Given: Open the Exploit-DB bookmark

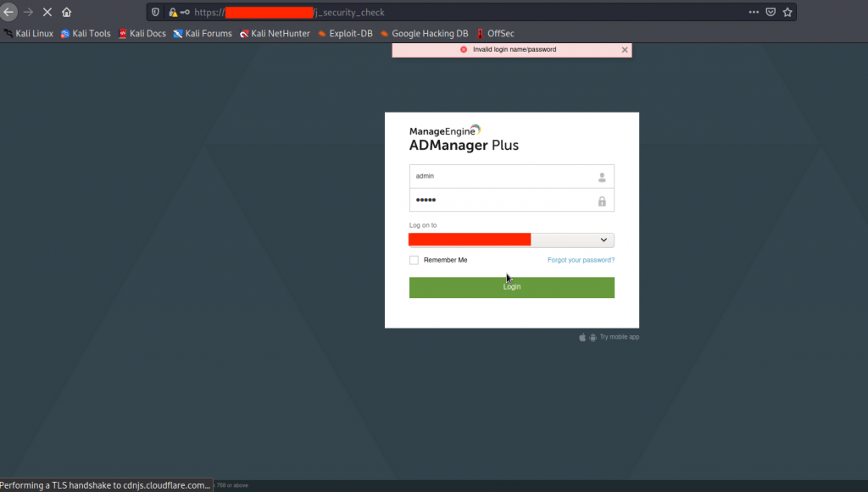Looking at the screenshot, I should tap(346, 33).
